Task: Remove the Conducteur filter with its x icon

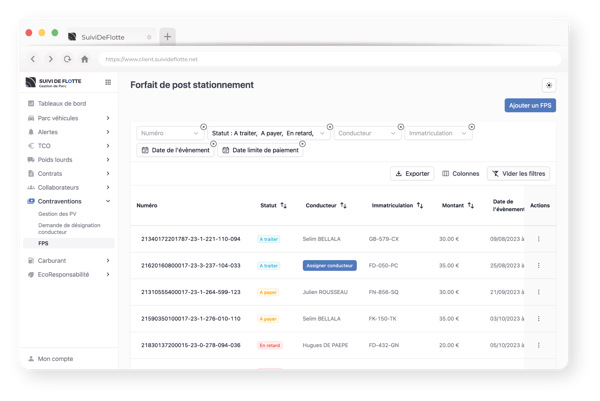Action: coord(401,126)
